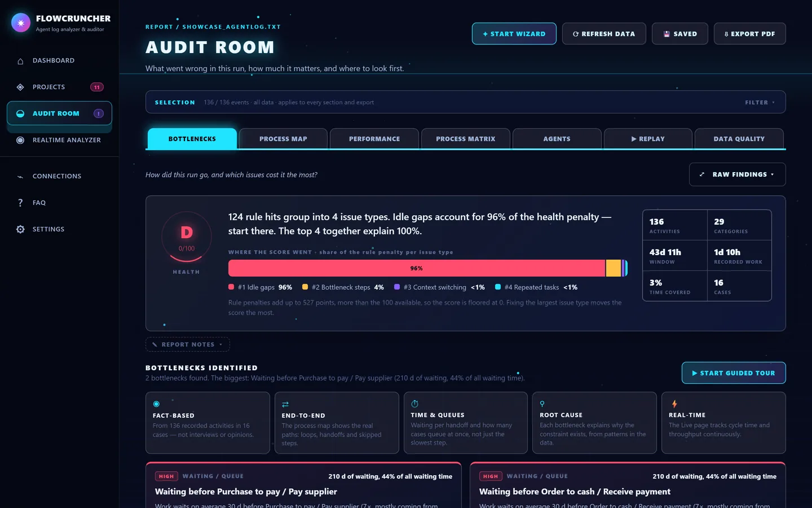Click the 3% Time Covered stat
The width and height of the screenshot is (812, 508).
coord(675,286)
